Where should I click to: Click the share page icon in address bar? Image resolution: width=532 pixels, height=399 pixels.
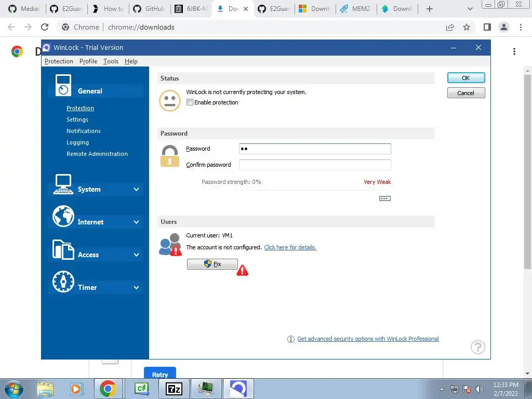pyautogui.click(x=450, y=27)
